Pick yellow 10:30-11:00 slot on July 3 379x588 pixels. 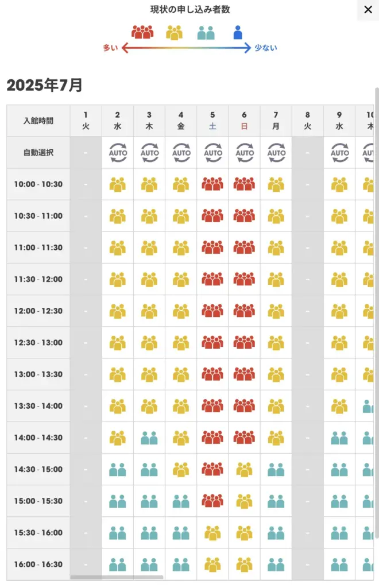[x=149, y=216]
